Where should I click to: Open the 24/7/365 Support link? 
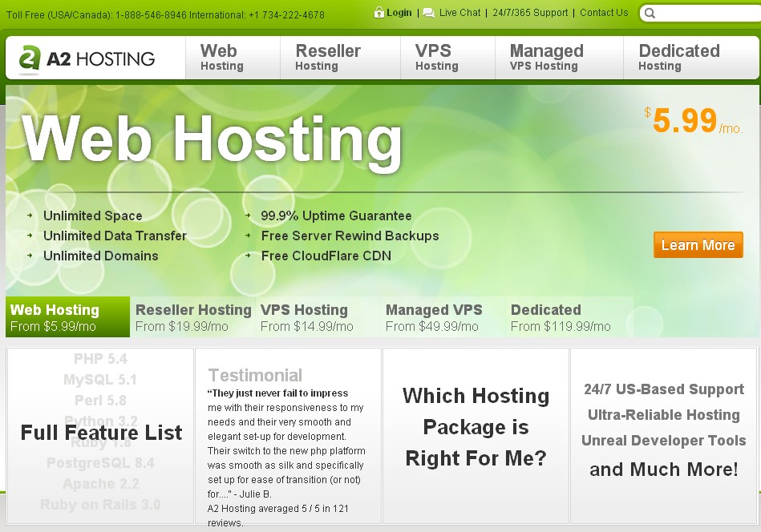pyautogui.click(x=530, y=13)
